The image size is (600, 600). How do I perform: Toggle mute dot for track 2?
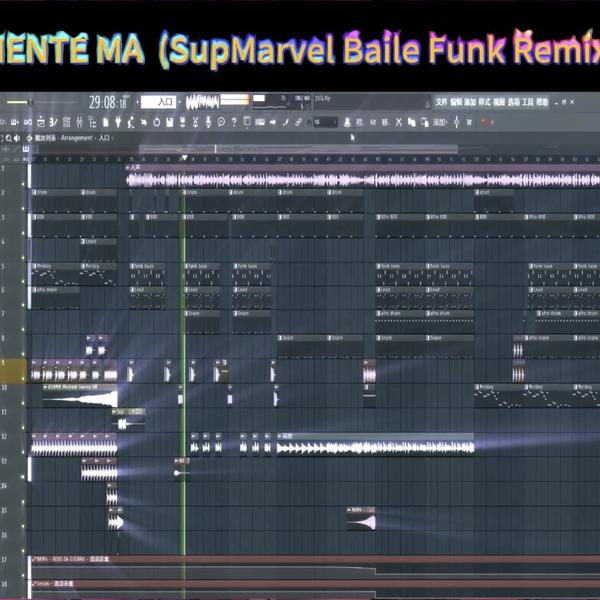tap(23, 209)
